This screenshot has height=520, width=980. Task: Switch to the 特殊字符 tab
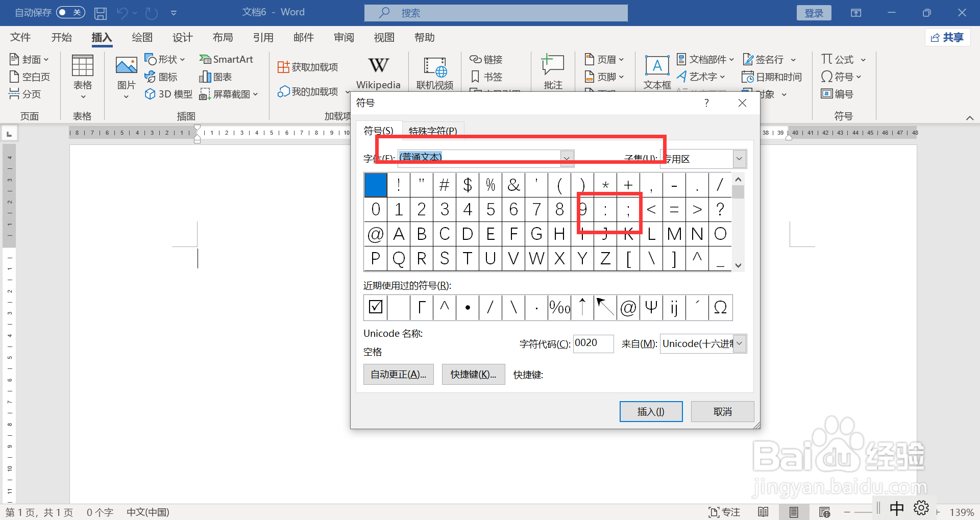point(432,131)
